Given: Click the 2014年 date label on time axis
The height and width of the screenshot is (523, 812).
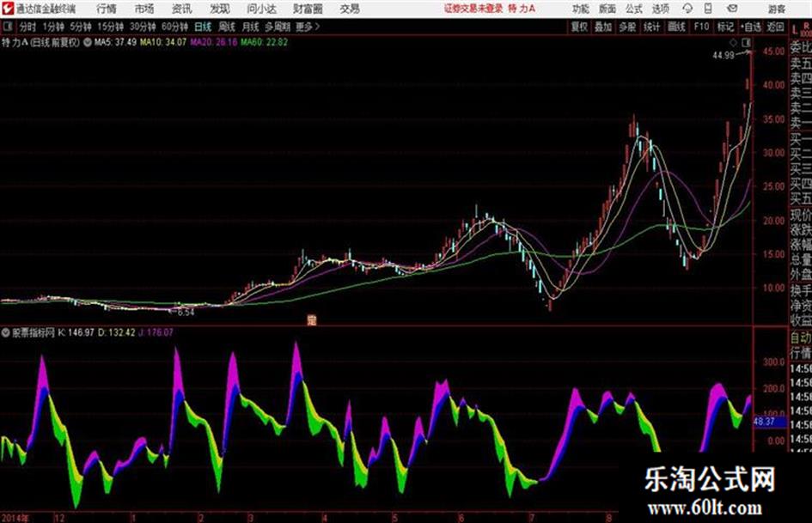Looking at the screenshot, I should point(15,518).
